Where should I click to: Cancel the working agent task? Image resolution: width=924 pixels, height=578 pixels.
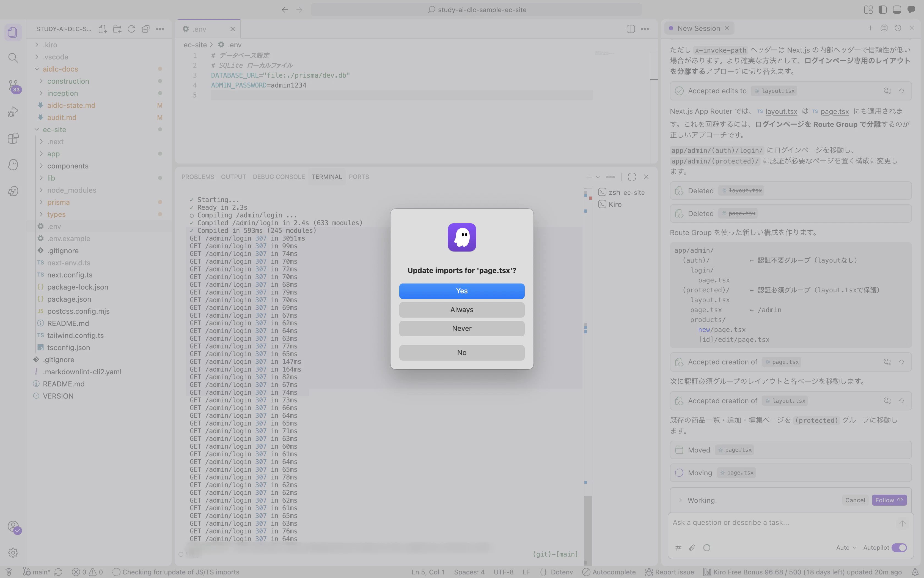[x=855, y=500]
